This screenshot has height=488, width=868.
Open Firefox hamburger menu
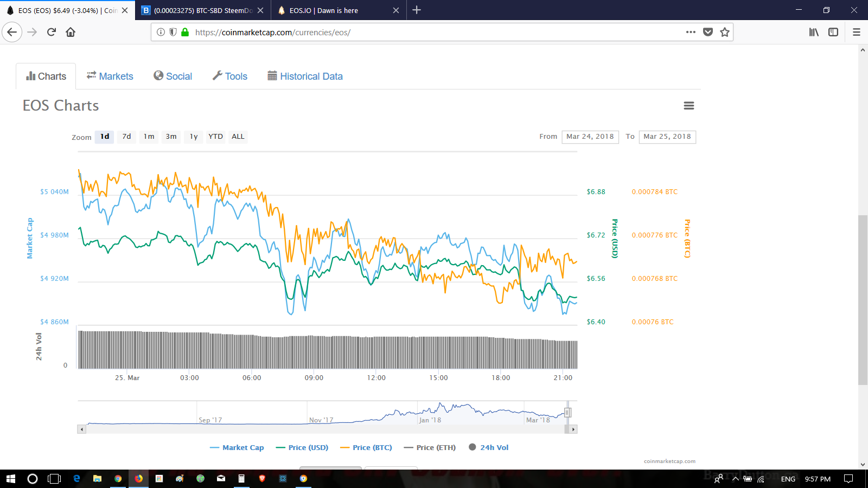(857, 32)
